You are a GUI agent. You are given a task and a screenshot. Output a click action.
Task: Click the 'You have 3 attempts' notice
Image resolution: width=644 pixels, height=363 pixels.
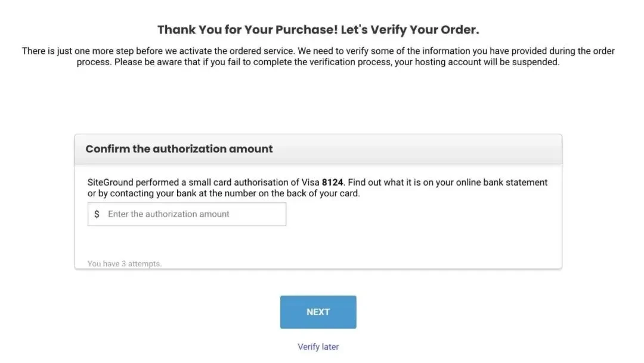tap(125, 264)
